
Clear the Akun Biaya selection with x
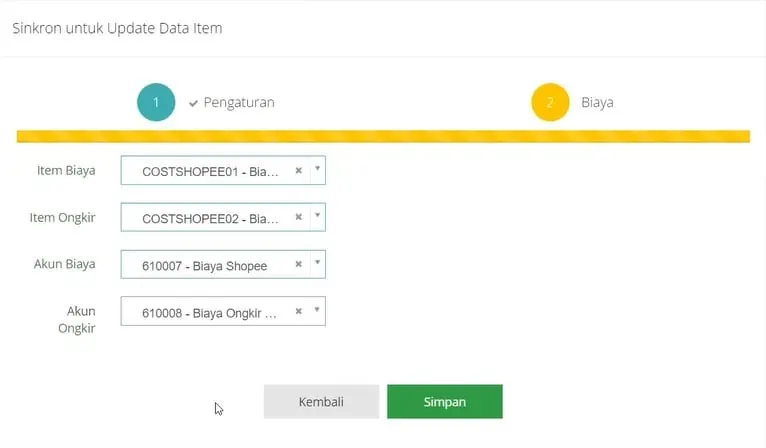coord(298,264)
